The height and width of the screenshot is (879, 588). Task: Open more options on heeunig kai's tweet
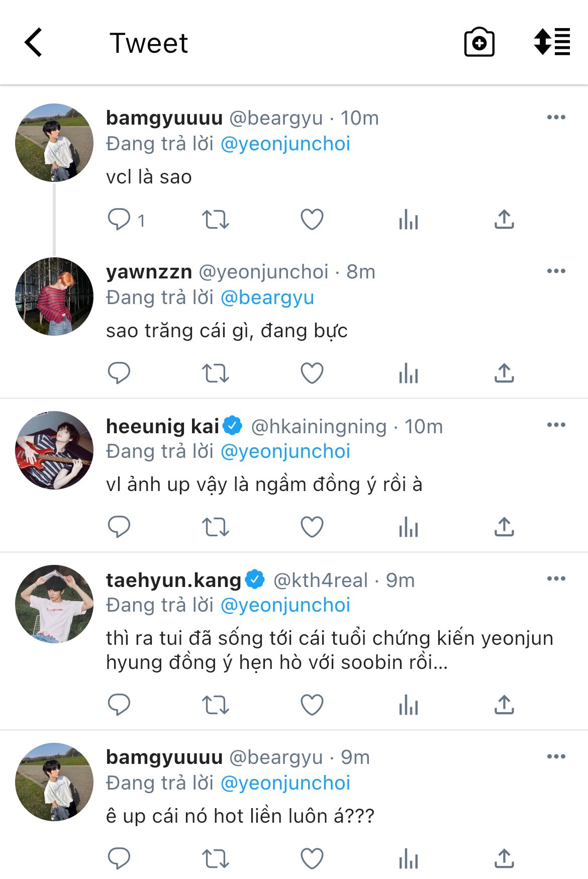click(556, 425)
